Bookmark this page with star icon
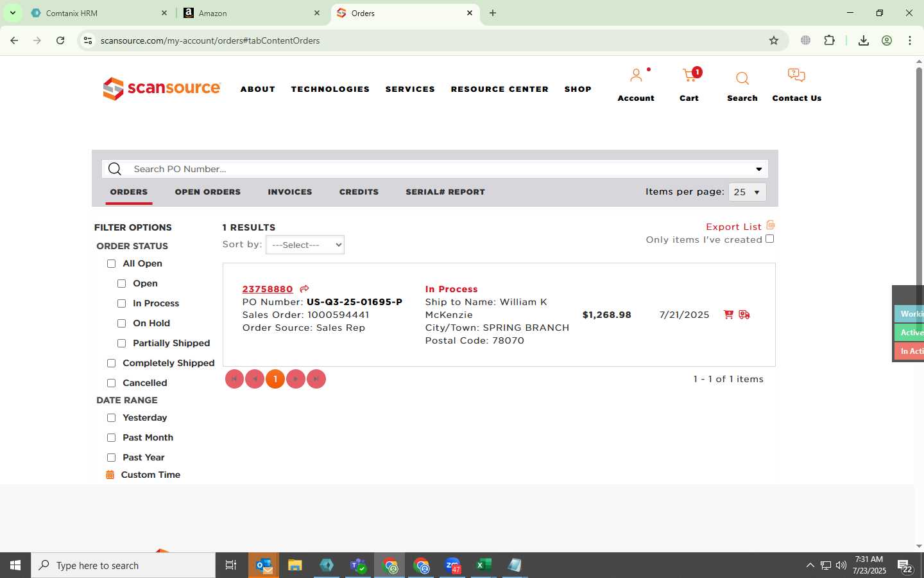 tap(774, 40)
